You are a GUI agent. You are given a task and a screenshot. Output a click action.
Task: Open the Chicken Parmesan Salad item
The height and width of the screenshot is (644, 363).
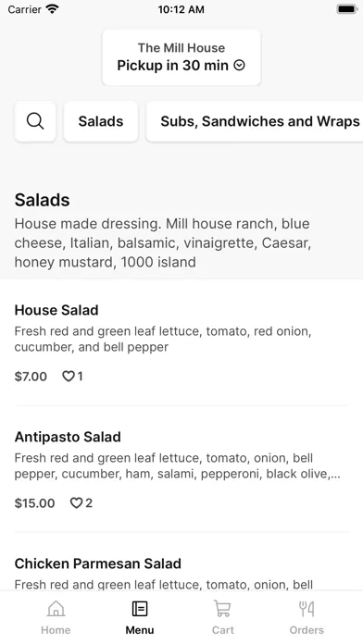coord(181,573)
